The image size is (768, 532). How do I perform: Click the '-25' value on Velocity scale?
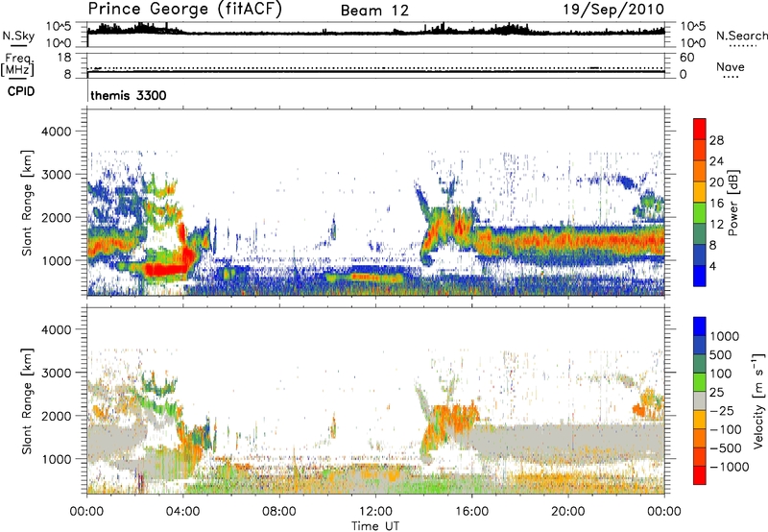721,411
